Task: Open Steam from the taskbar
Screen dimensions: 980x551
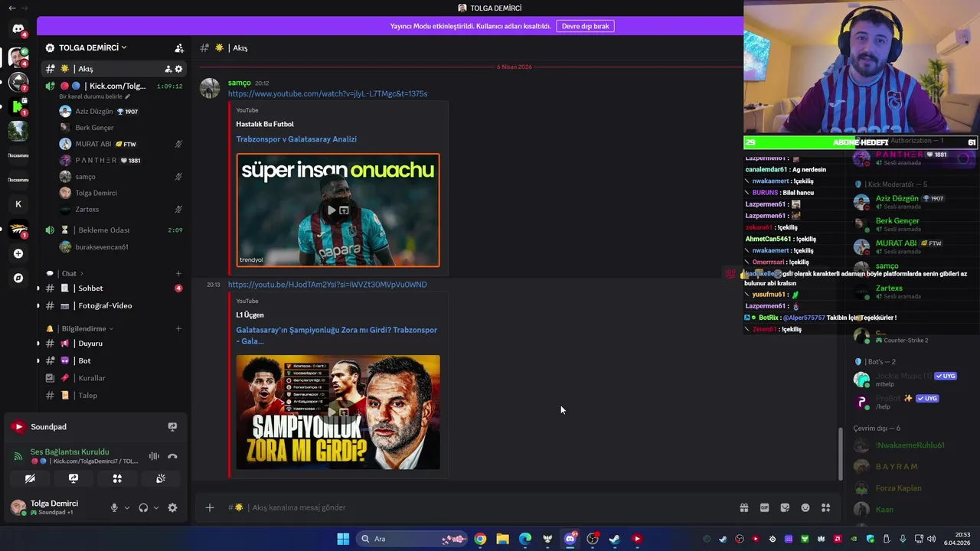Action: click(x=614, y=539)
